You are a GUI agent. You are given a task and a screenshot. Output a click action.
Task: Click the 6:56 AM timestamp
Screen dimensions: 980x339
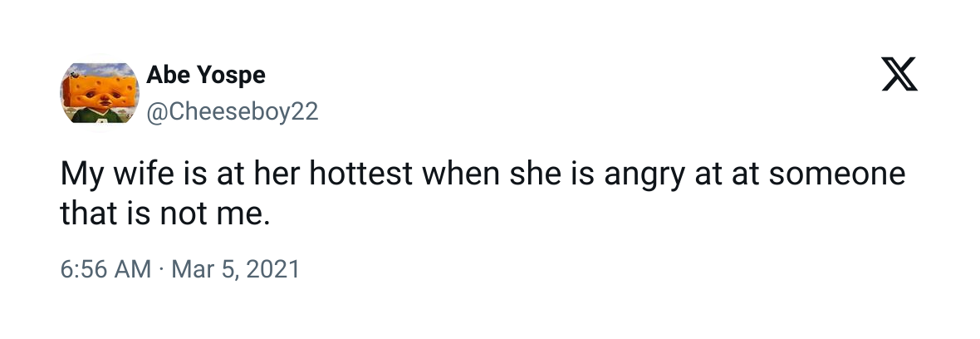point(105,270)
